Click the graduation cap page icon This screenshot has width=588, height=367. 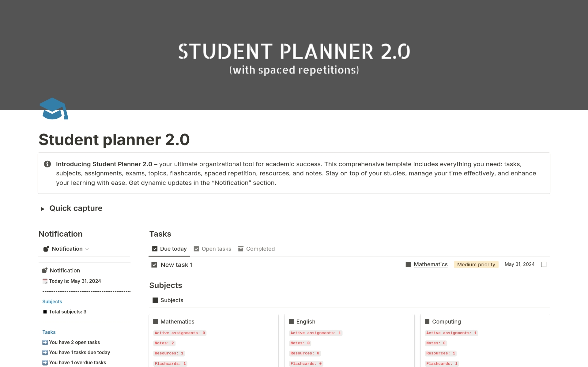[x=54, y=109]
